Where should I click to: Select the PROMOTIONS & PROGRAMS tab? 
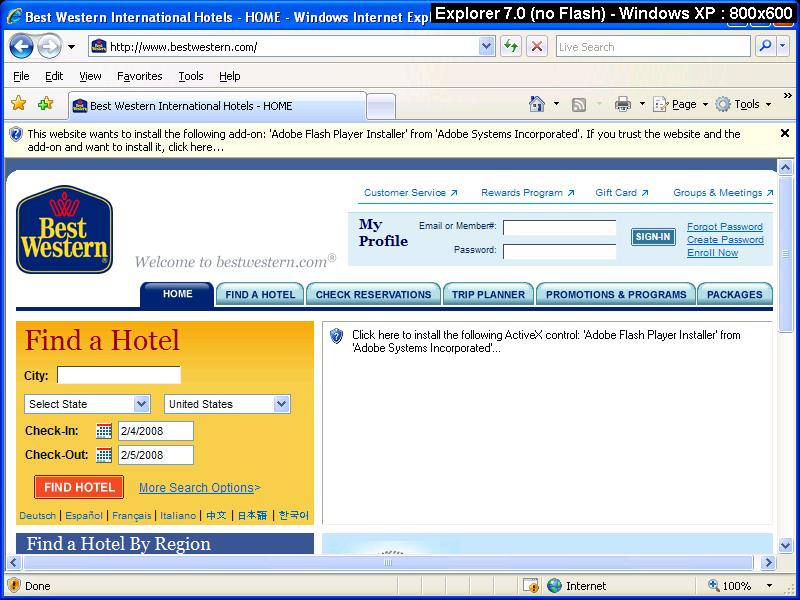[x=616, y=294]
